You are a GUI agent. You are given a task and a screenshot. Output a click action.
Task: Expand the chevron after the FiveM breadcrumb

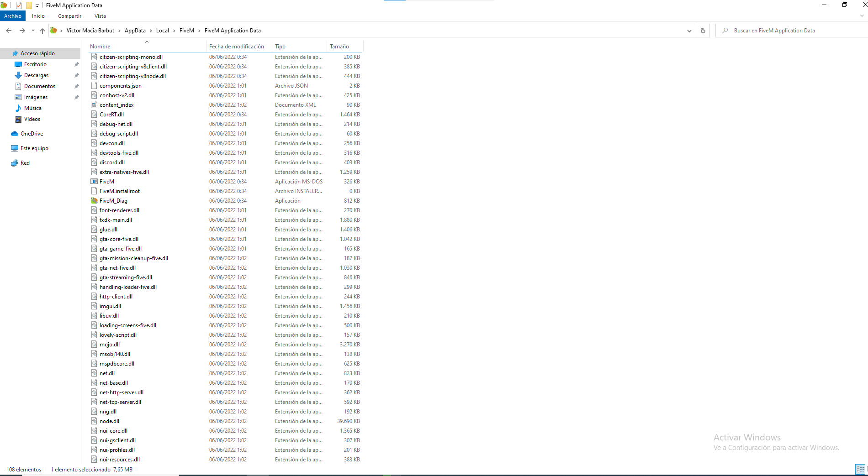tap(199, 31)
